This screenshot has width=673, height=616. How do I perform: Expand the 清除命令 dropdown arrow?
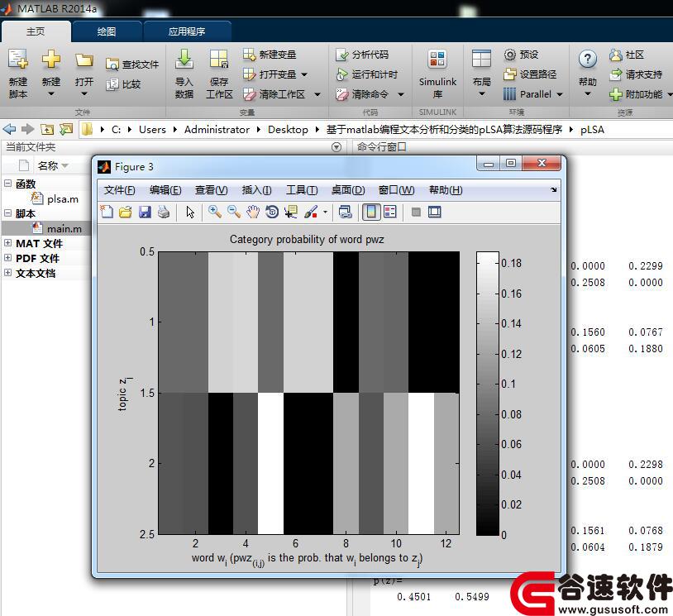click(x=401, y=94)
